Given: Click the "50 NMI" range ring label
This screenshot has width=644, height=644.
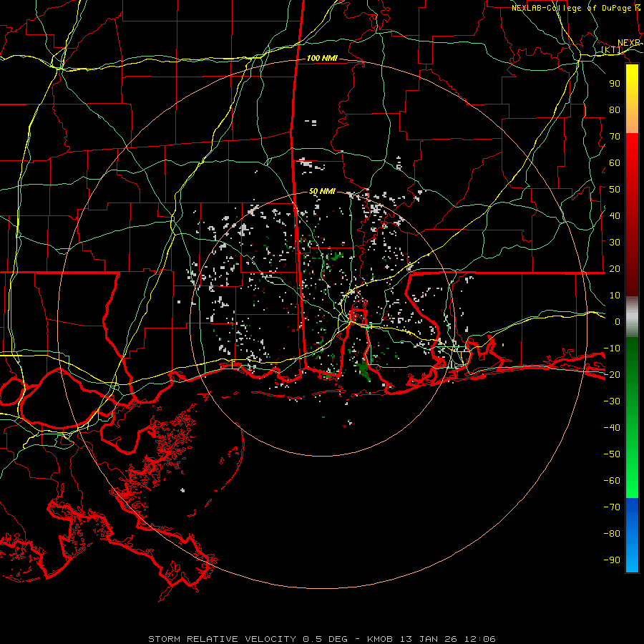Looking at the screenshot, I should [322, 191].
